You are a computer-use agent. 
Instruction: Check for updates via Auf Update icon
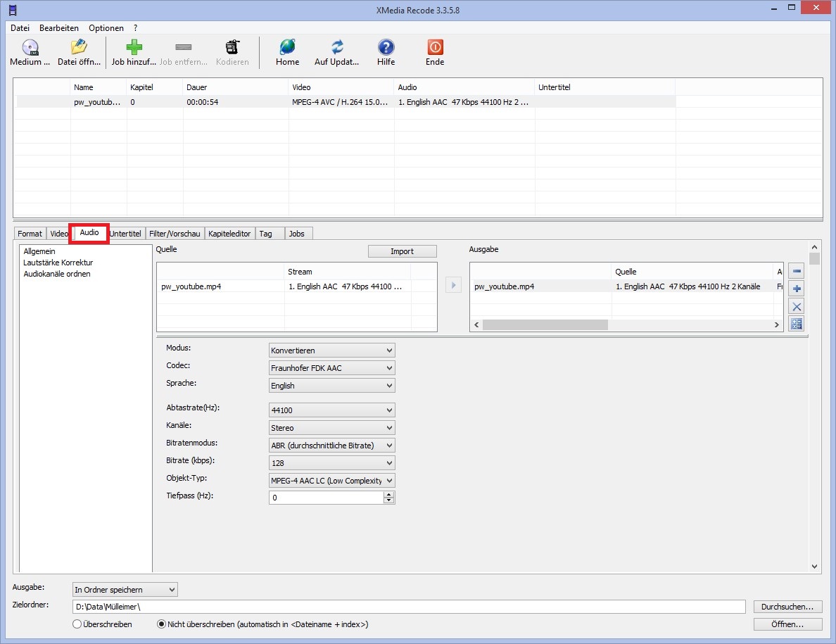tap(337, 48)
